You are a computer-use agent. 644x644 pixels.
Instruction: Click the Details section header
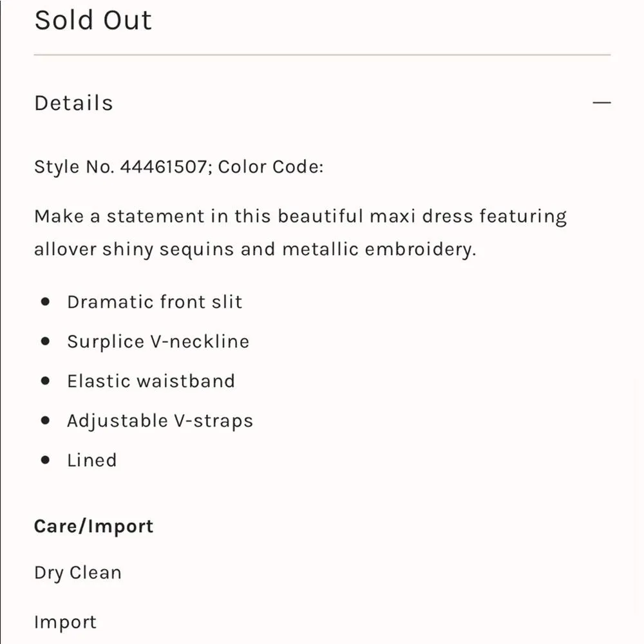pos(73,102)
